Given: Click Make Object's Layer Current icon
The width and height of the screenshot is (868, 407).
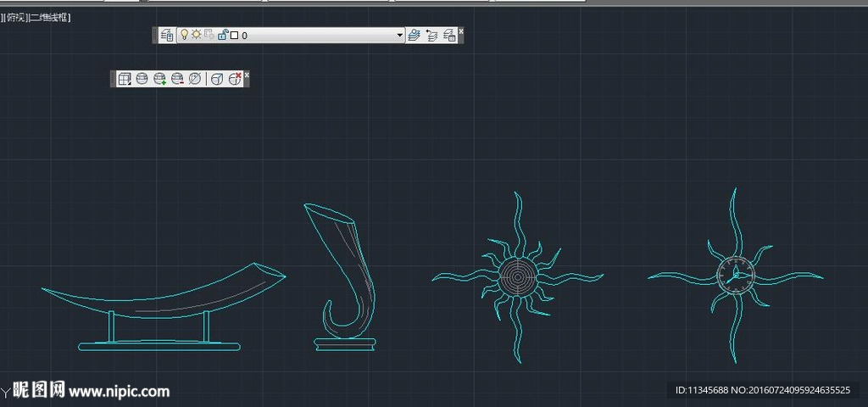Looking at the screenshot, I should (415, 35).
